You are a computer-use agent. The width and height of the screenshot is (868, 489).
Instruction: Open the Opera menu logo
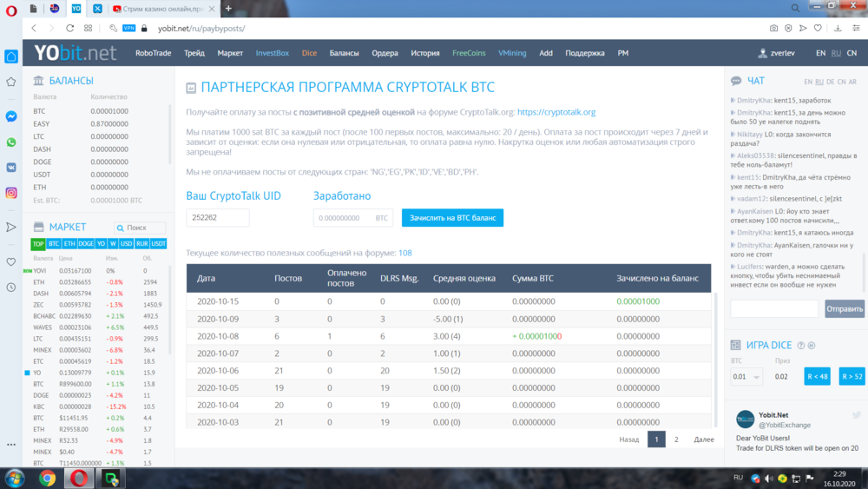click(11, 10)
